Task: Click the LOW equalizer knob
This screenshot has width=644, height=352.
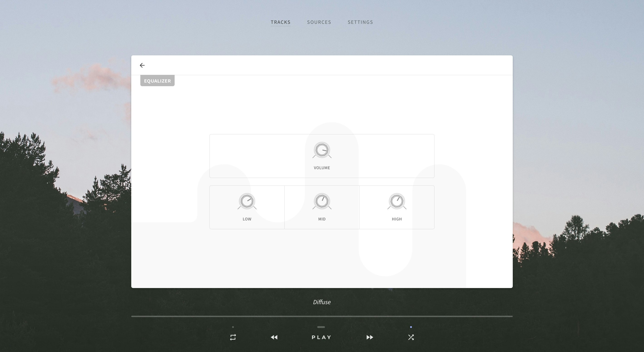Action: click(x=247, y=201)
